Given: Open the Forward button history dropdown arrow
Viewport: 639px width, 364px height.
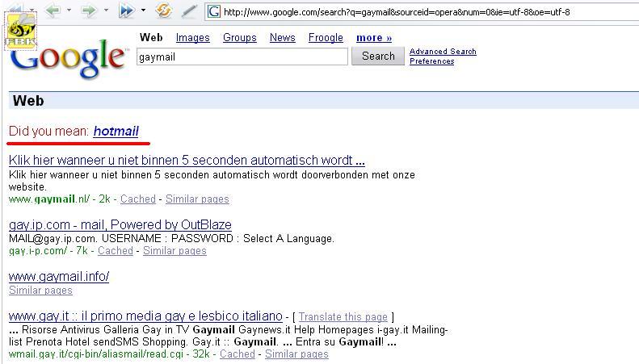Looking at the screenshot, I should 106,10.
